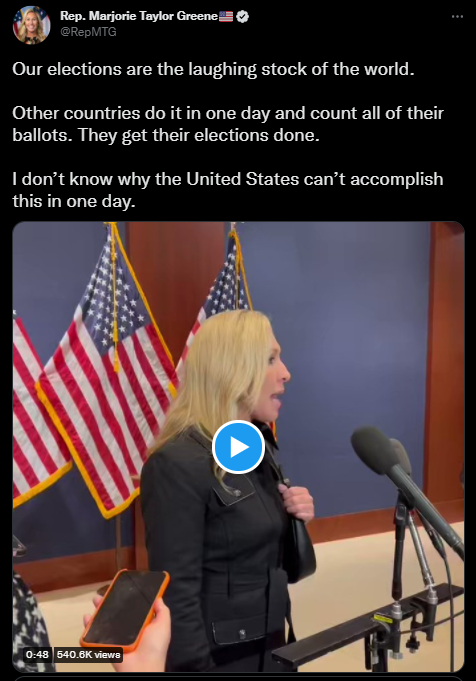Open the three-dot more options menu

[457, 17]
